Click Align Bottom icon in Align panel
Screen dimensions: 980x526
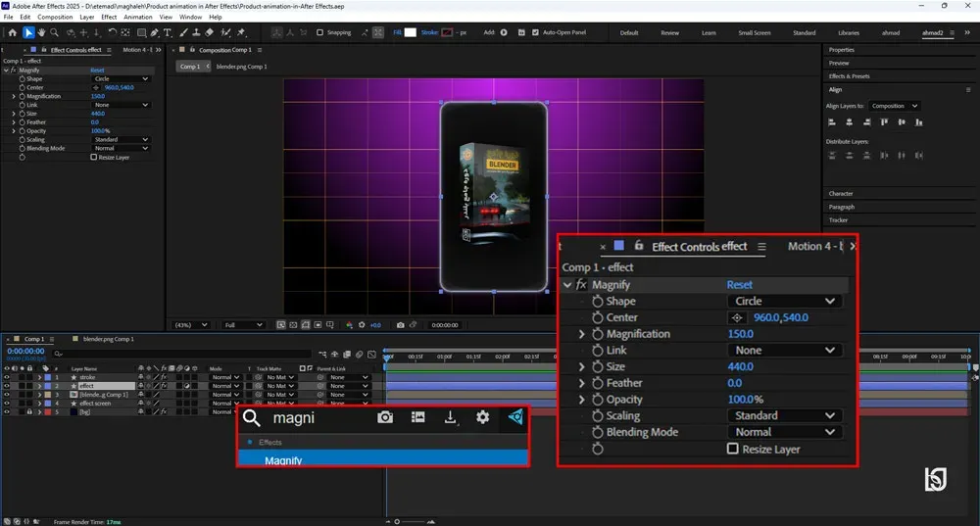(x=919, y=122)
